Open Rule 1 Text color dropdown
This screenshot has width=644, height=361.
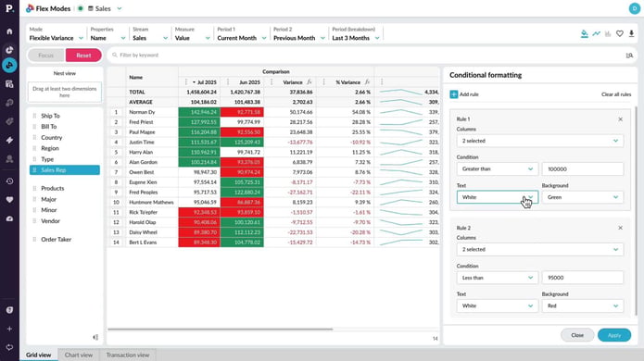tap(497, 197)
